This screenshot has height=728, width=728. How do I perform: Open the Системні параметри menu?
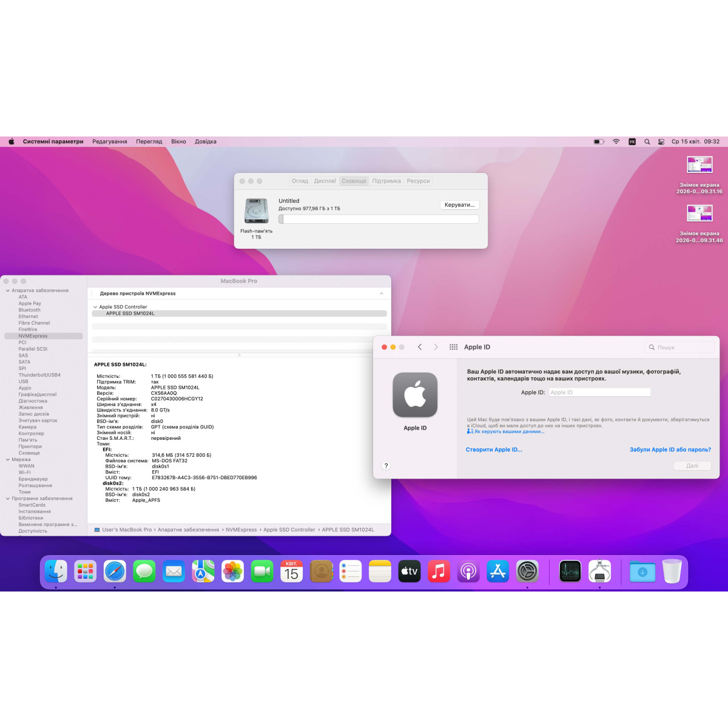click(53, 141)
